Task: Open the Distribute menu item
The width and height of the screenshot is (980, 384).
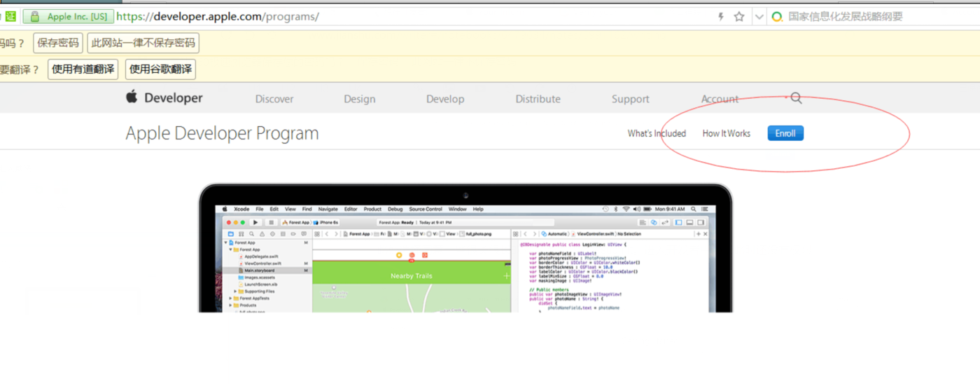Action: pos(538,99)
